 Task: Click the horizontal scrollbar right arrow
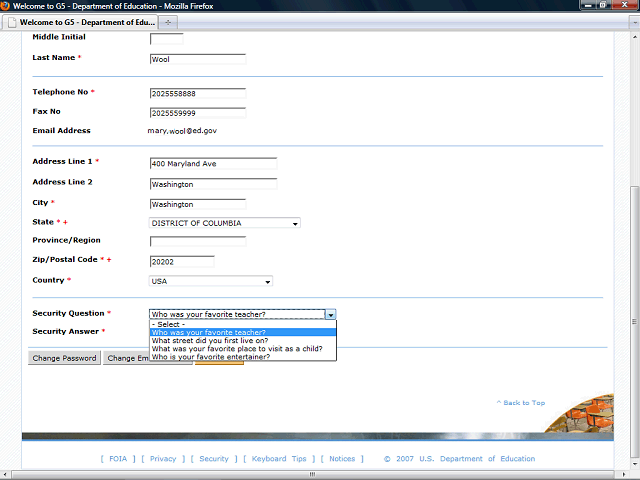(624, 474)
